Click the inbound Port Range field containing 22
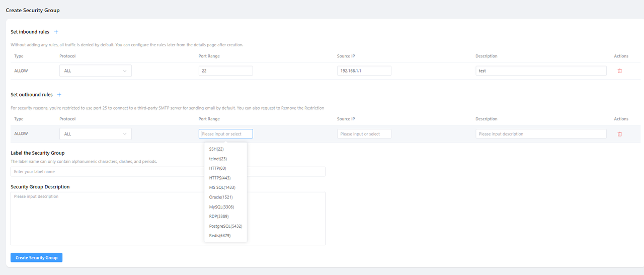This screenshot has height=275, width=644. pos(225,71)
